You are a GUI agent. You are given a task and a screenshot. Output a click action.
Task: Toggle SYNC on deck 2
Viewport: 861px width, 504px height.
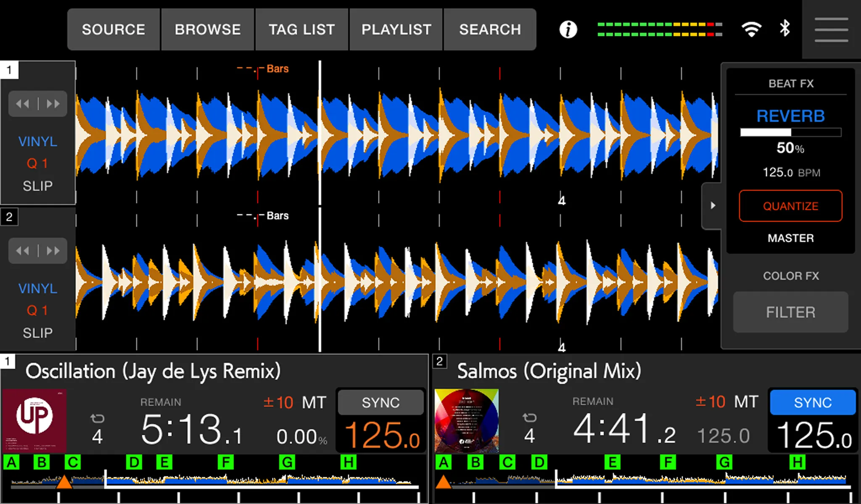point(813,402)
